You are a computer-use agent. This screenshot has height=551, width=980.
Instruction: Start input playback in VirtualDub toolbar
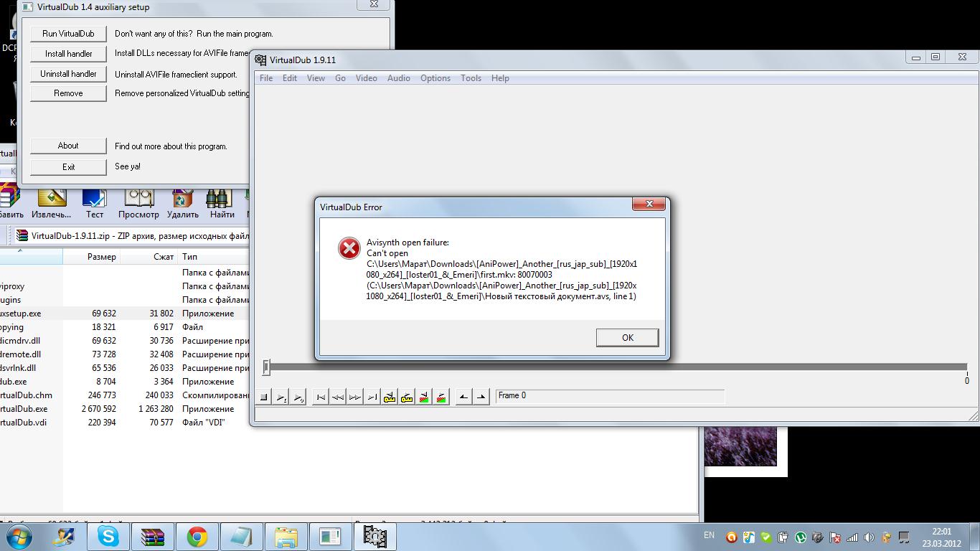click(x=281, y=397)
